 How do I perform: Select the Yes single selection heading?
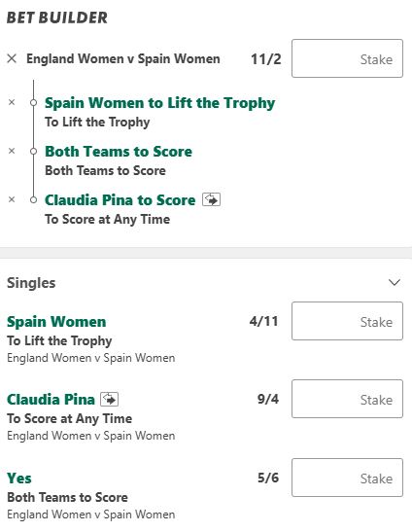pos(19,479)
